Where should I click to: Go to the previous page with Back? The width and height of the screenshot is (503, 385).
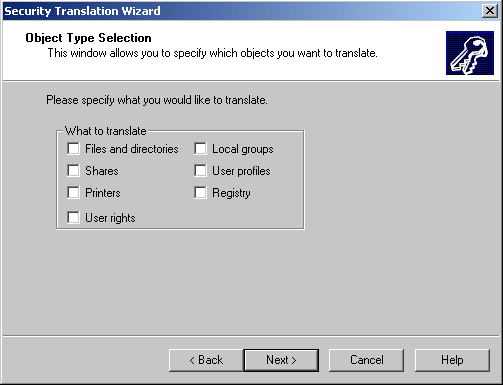point(206,360)
